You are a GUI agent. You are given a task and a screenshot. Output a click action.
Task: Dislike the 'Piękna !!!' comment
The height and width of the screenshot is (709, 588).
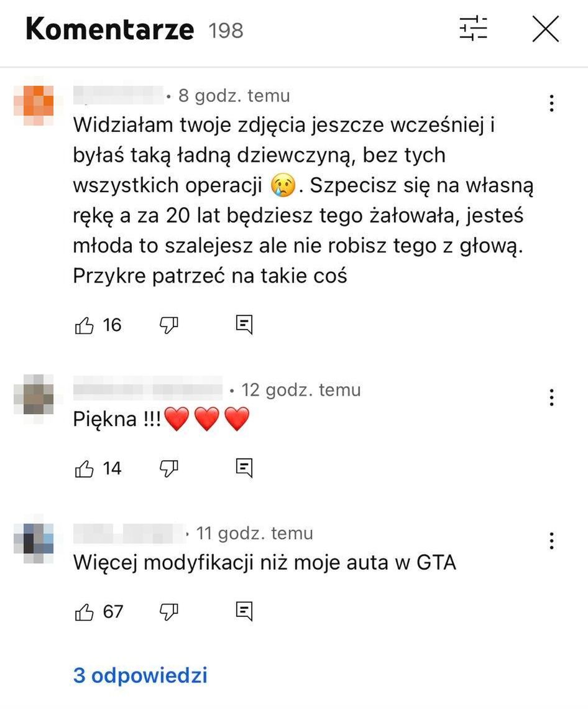point(169,468)
